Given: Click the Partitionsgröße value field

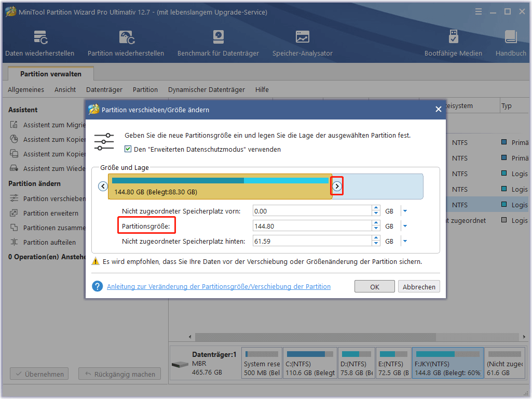Looking at the screenshot, I should (x=312, y=226).
